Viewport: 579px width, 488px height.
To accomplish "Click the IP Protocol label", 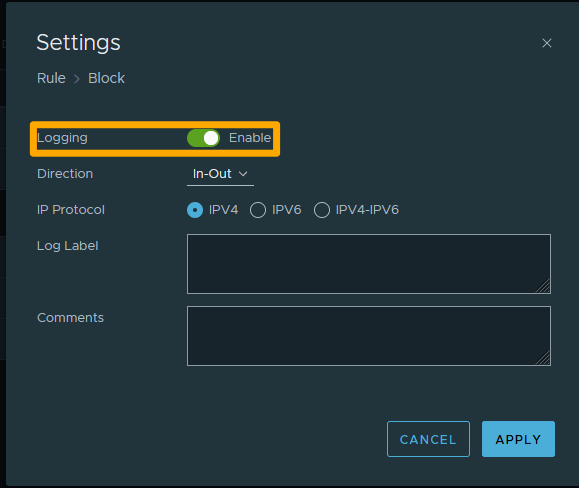I will (71, 210).
